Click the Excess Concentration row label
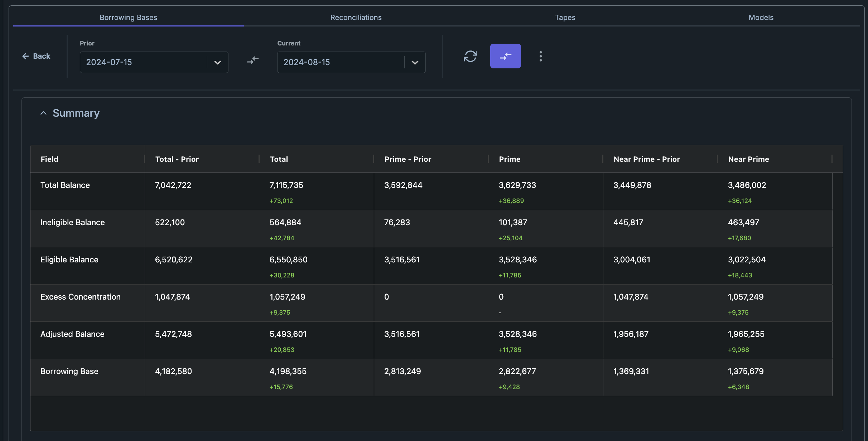This screenshot has width=868, height=441. [80, 297]
